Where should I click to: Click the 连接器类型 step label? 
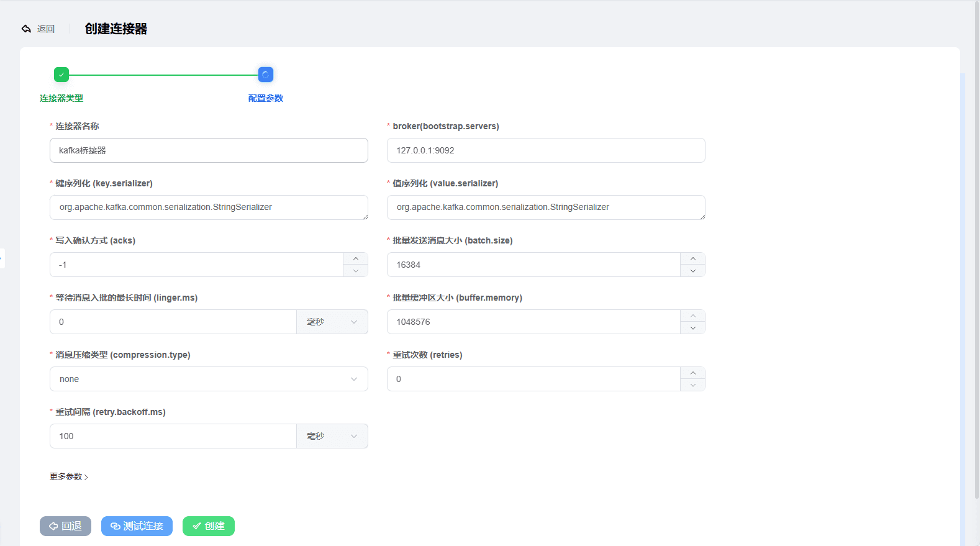coord(61,98)
